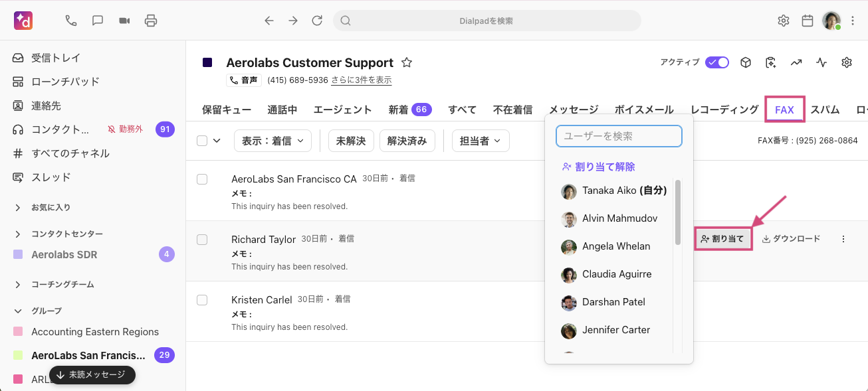Select the エージェント tab
This screenshot has height=391, width=868.
tap(342, 110)
